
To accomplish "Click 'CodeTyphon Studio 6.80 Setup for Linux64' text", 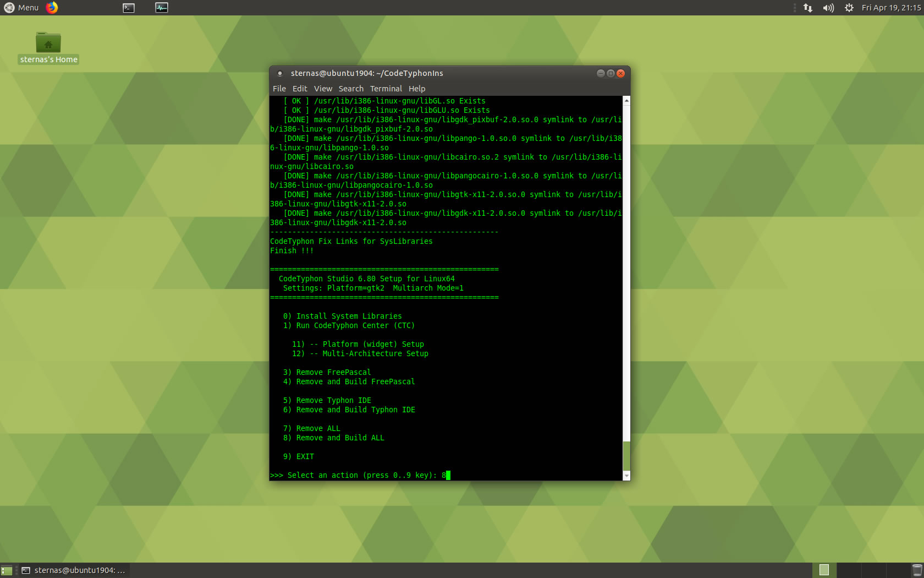I will (367, 279).
